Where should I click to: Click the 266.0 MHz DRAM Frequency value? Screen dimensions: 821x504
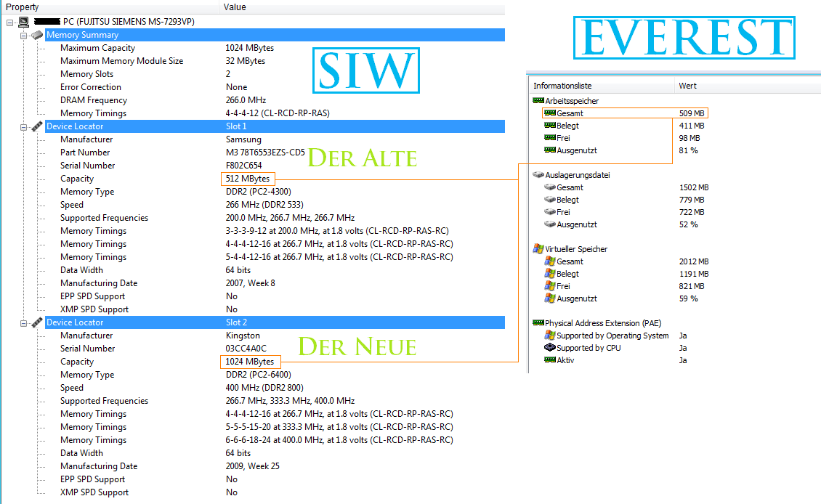246,100
